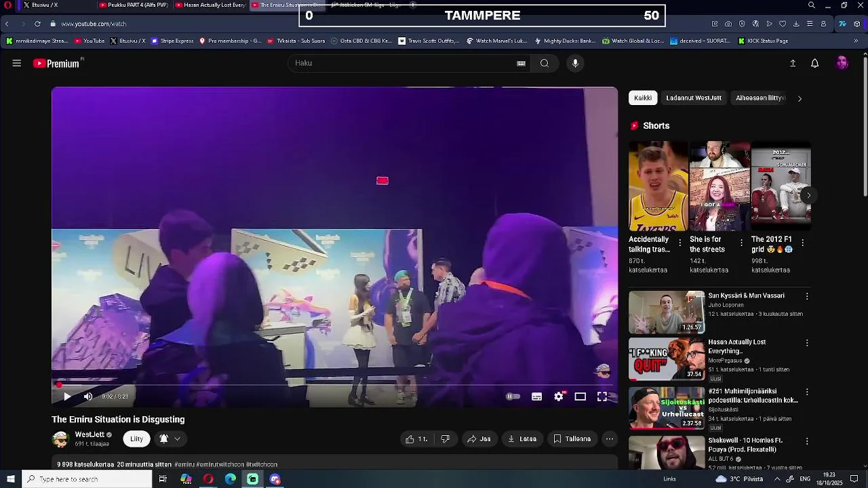
Task: Open the KICK Status Page bookmark
Action: 762,41
